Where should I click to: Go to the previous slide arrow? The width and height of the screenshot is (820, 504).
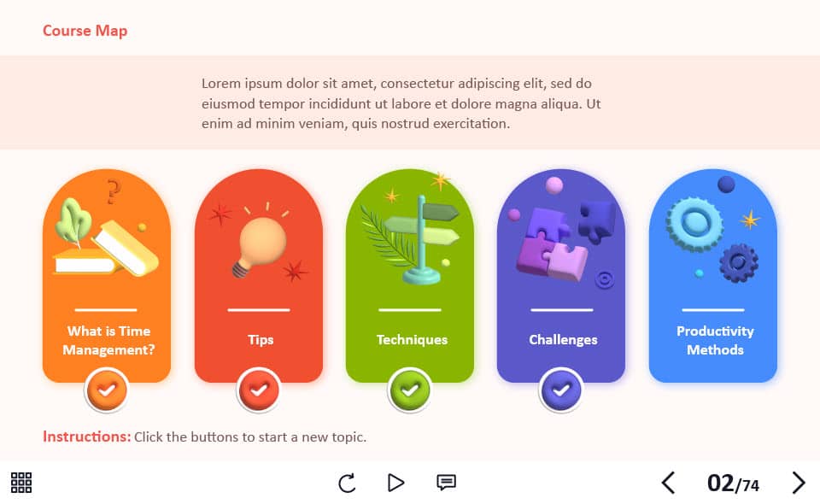click(668, 483)
